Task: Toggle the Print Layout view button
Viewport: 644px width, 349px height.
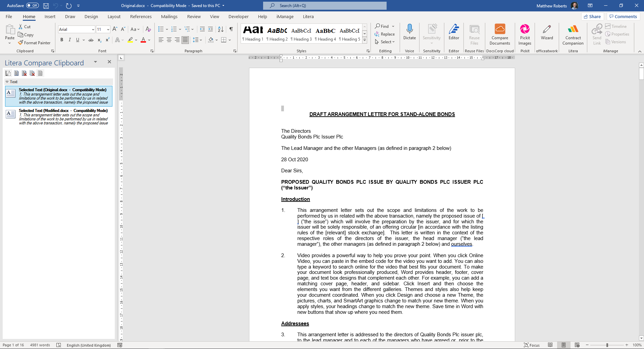Action: click(x=563, y=345)
